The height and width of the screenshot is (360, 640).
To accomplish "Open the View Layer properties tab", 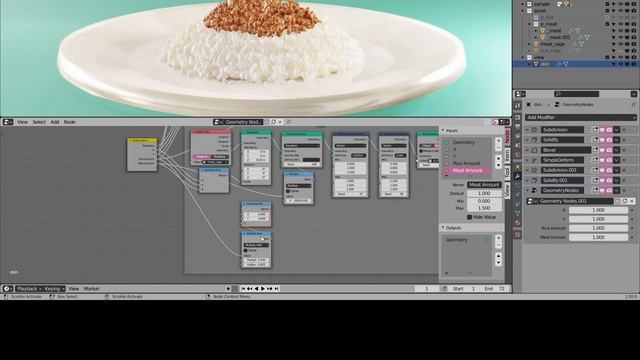I will tap(518, 137).
